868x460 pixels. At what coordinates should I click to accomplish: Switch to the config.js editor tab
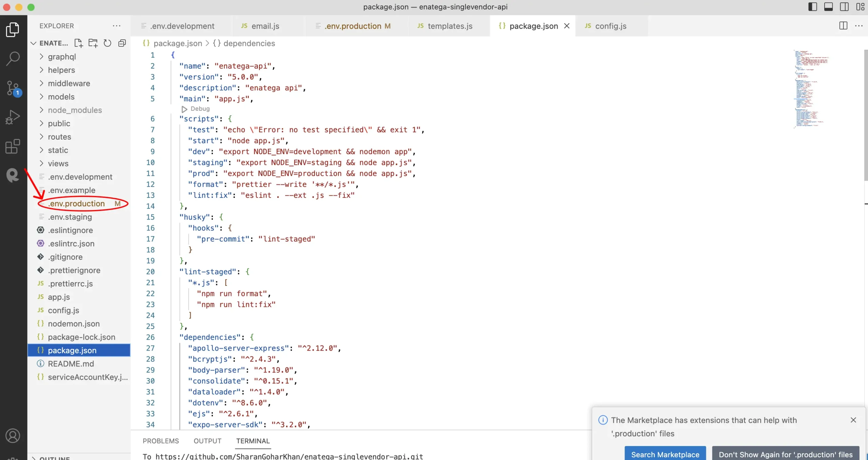pos(610,26)
